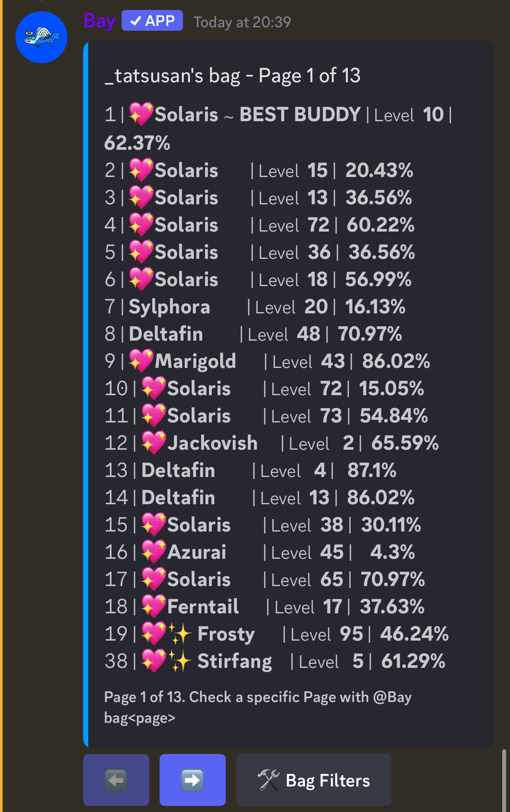Click the sparkles icon beside Stirfang
Viewport: 510px width, 812px height.
pyautogui.click(x=180, y=661)
